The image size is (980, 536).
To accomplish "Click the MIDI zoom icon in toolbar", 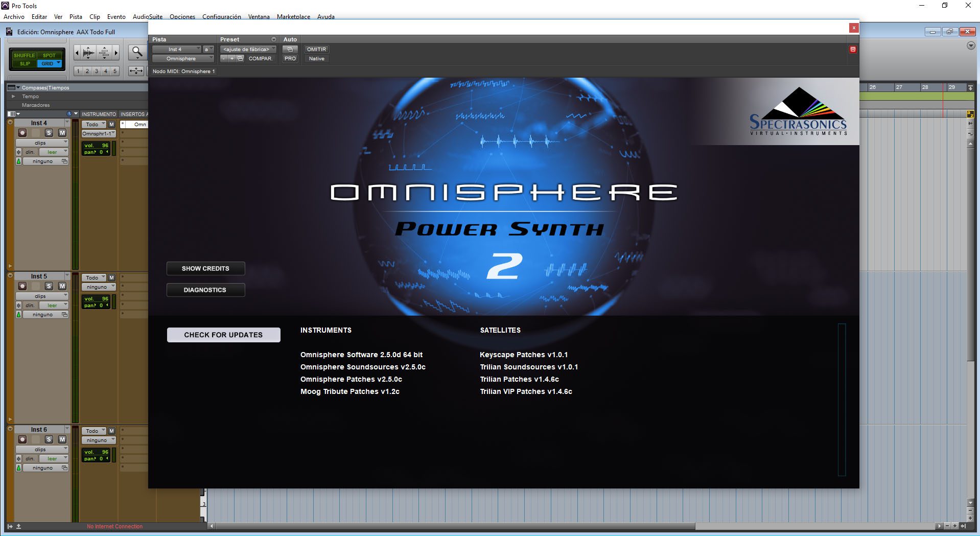I will (x=104, y=52).
